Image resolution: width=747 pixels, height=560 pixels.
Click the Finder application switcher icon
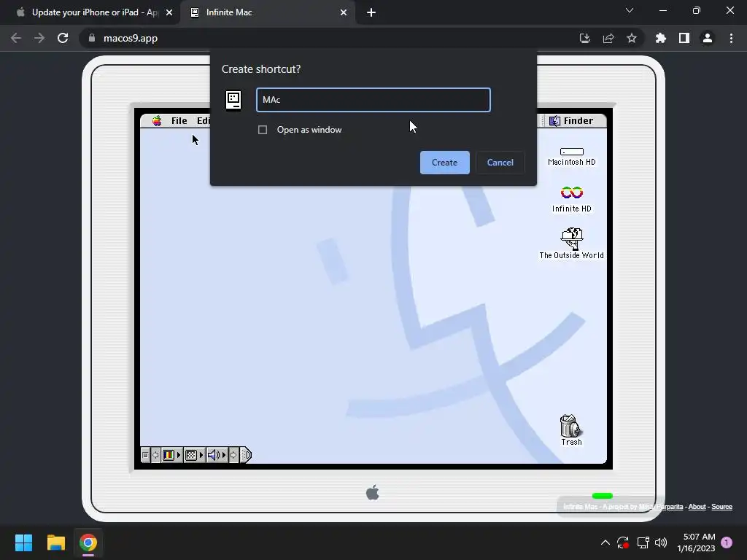(554, 121)
